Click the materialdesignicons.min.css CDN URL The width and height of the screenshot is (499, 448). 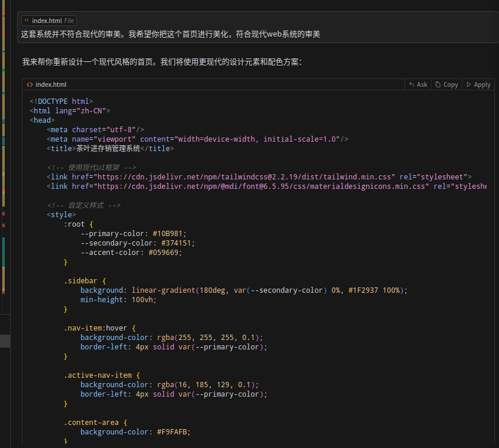pos(261,187)
